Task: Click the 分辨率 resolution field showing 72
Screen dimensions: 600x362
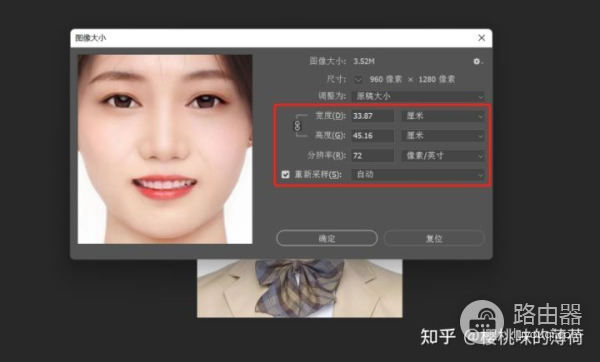Action: [372, 155]
